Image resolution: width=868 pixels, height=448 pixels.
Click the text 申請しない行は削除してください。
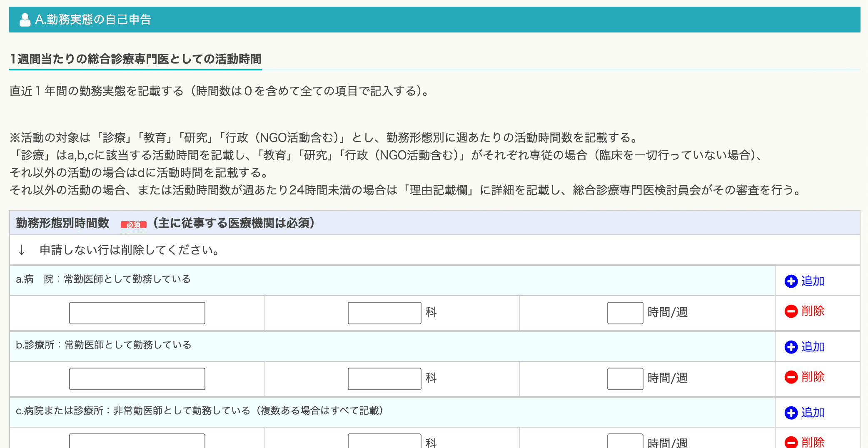(130, 250)
